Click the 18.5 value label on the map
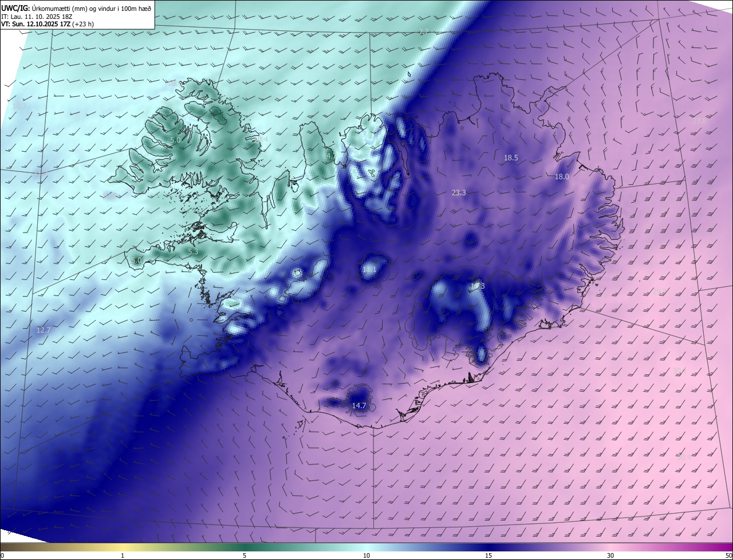Screen dimensions: 733x560 click(511, 157)
